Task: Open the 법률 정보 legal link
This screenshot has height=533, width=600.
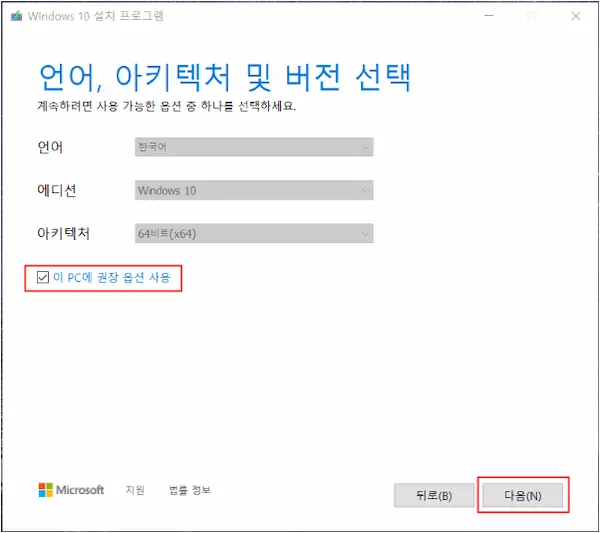Action: [x=190, y=490]
